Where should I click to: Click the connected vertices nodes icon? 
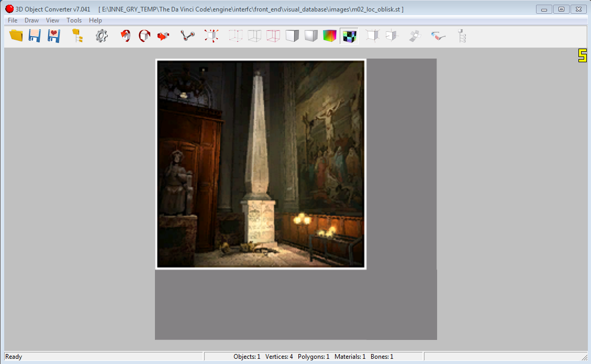pyautogui.click(x=187, y=36)
